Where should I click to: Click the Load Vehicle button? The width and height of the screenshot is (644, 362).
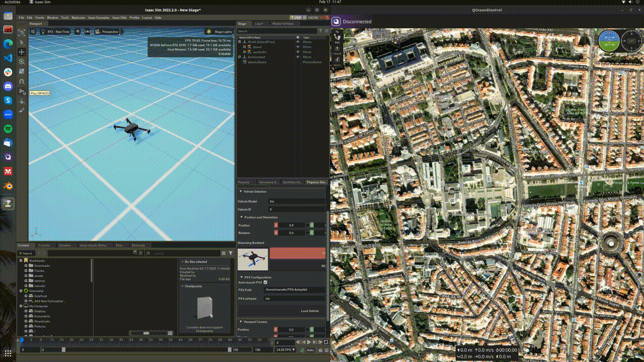(309, 311)
